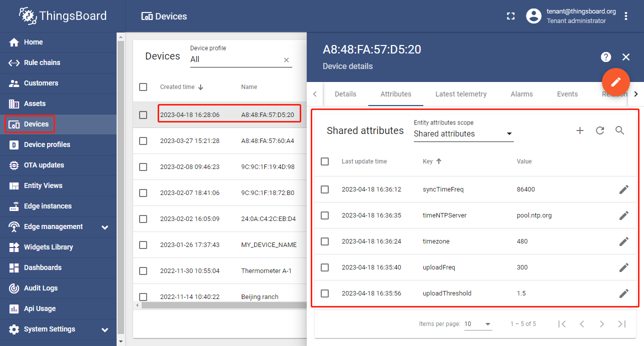
Task: Open the header three-dot menu
Action: [x=626, y=16]
